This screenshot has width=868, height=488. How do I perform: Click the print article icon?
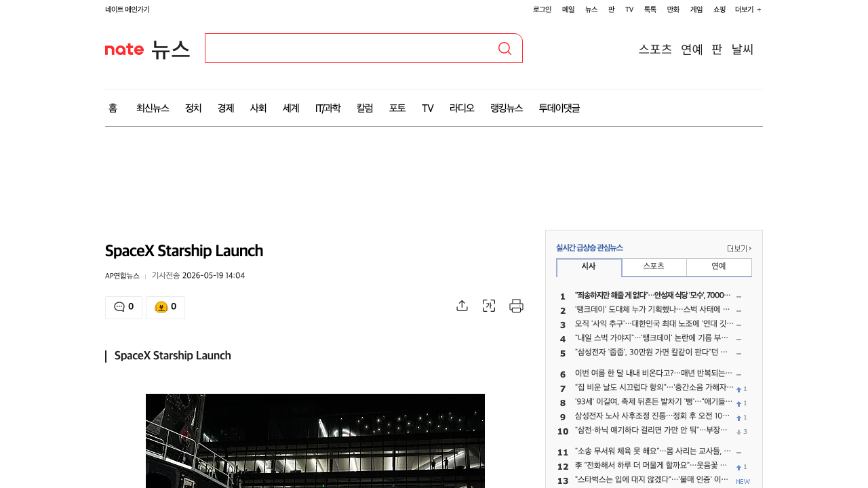click(x=516, y=306)
